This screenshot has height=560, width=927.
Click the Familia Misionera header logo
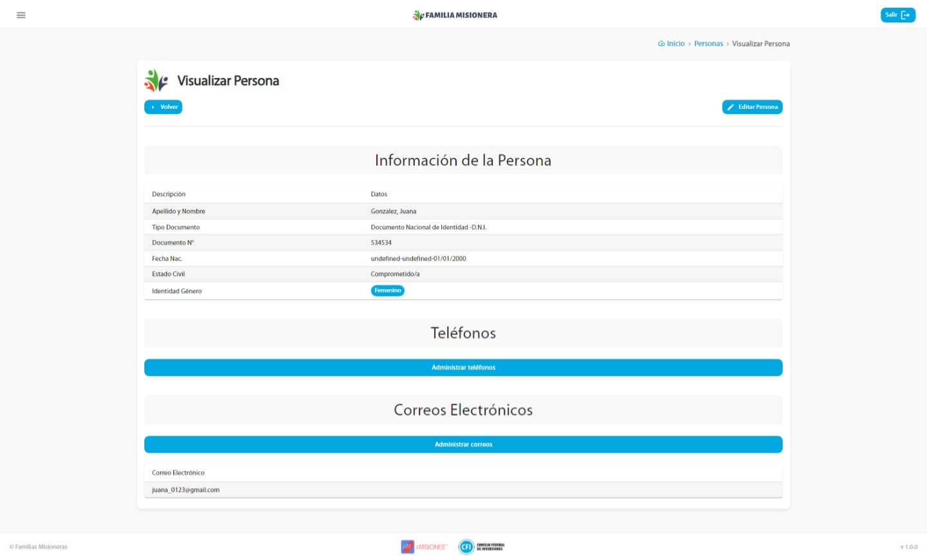(x=455, y=15)
